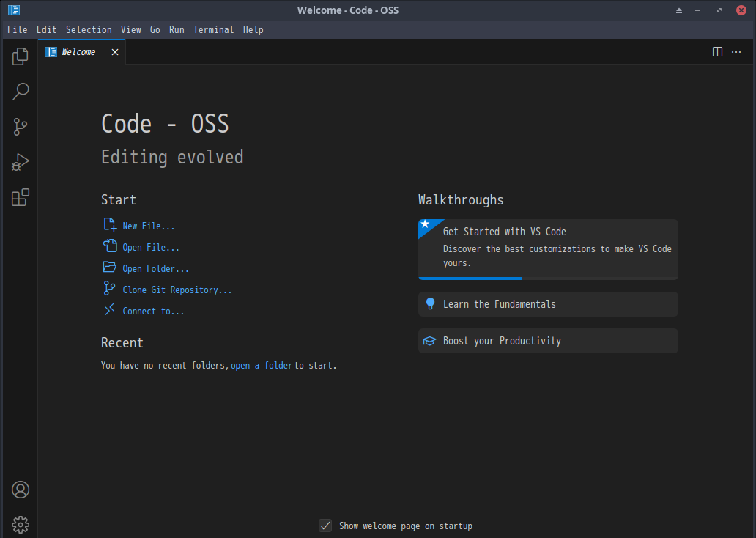Open the Run and Debug view icon
Image resolution: width=756 pixels, height=538 pixels.
coord(21,162)
